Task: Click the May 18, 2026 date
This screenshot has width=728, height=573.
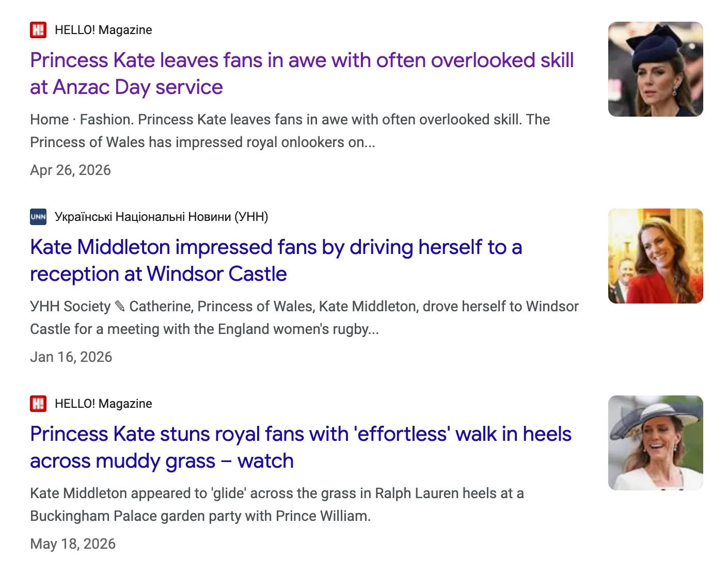Action: pos(73,544)
